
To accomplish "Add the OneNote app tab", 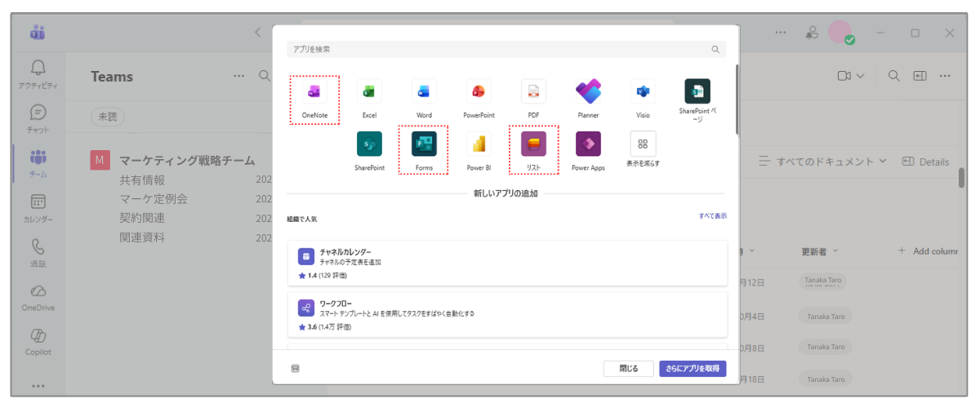I will tap(314, 99).
